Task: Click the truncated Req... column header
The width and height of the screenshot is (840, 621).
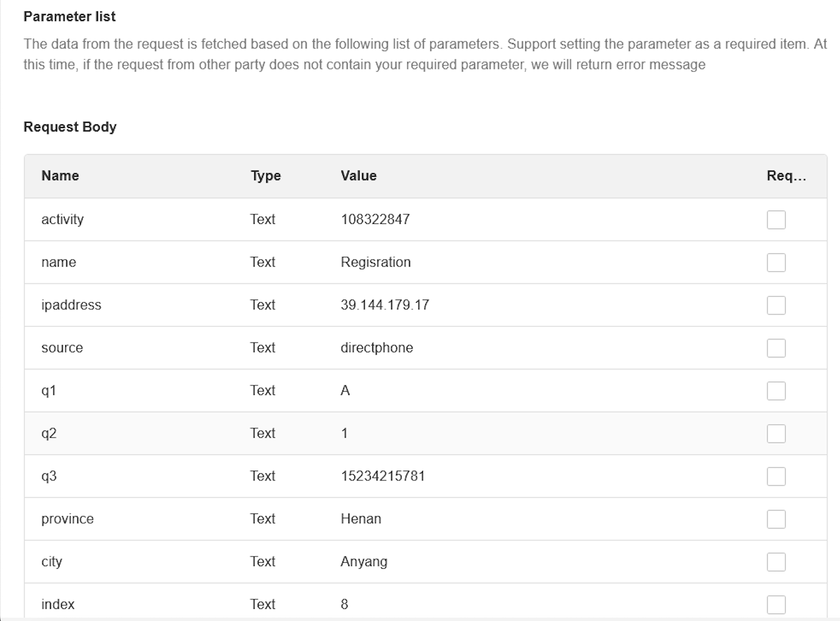Action: 786,175
